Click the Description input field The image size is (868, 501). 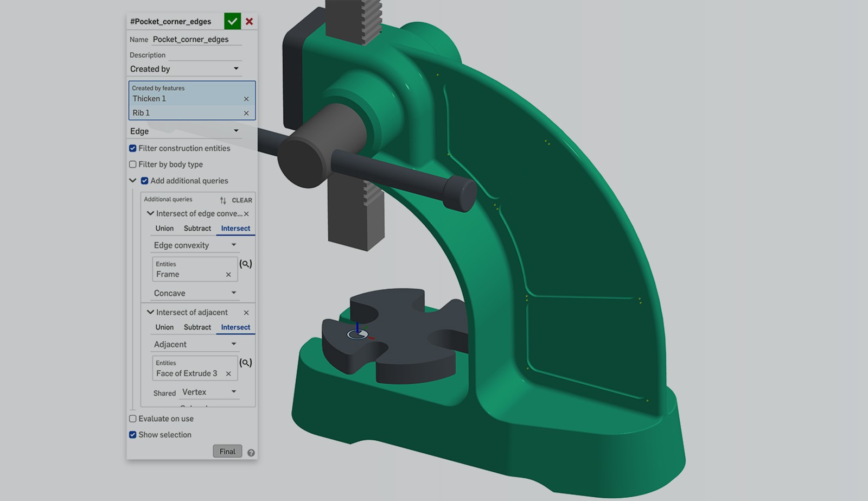(x=205, y=55)
